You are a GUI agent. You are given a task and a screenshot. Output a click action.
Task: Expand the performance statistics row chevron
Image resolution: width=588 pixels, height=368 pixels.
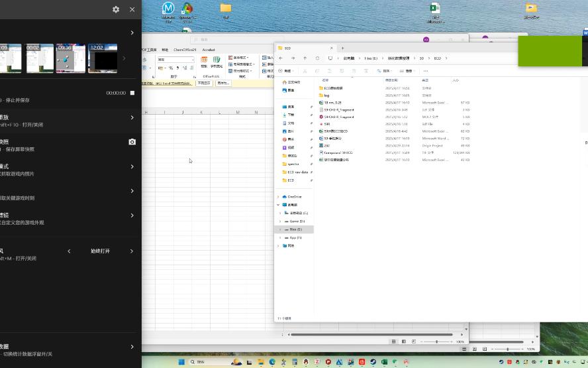[x=132, y=347]
